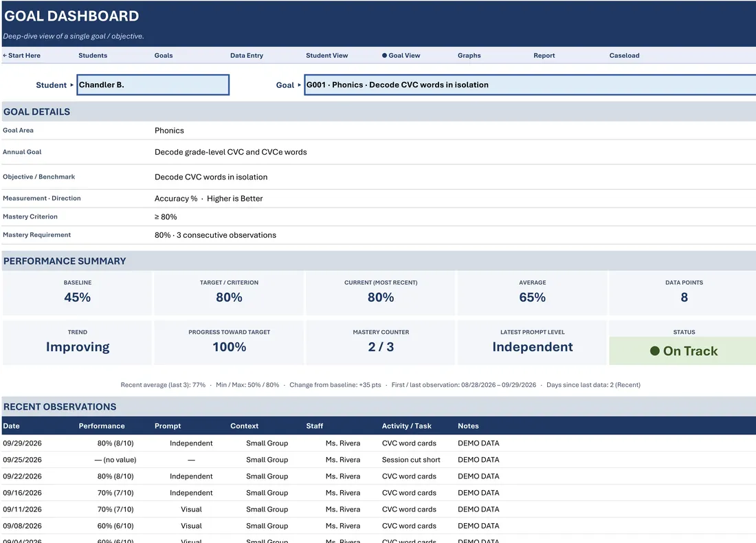Image resolution: width=756 pixels, height=543 pixels.
Task: Click Change from baseline +35 pts text
Action: tap(335, 385)
